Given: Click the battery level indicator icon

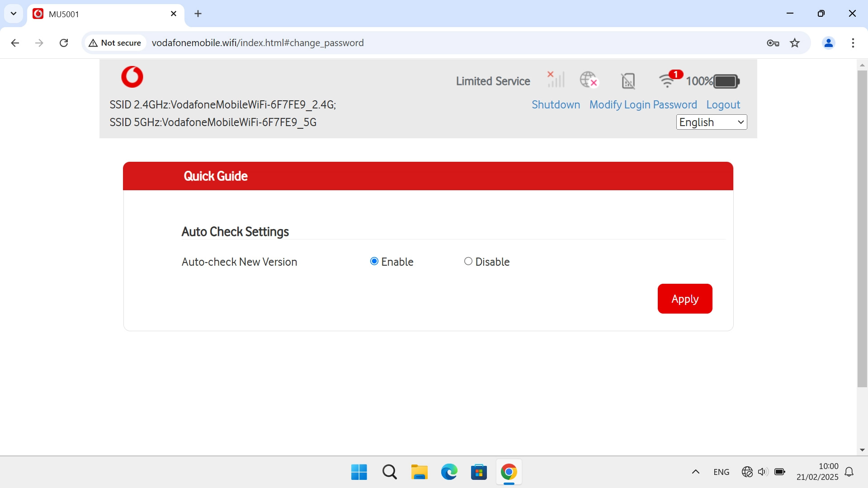Looking at the screenshot, I should tap(726, 81).
